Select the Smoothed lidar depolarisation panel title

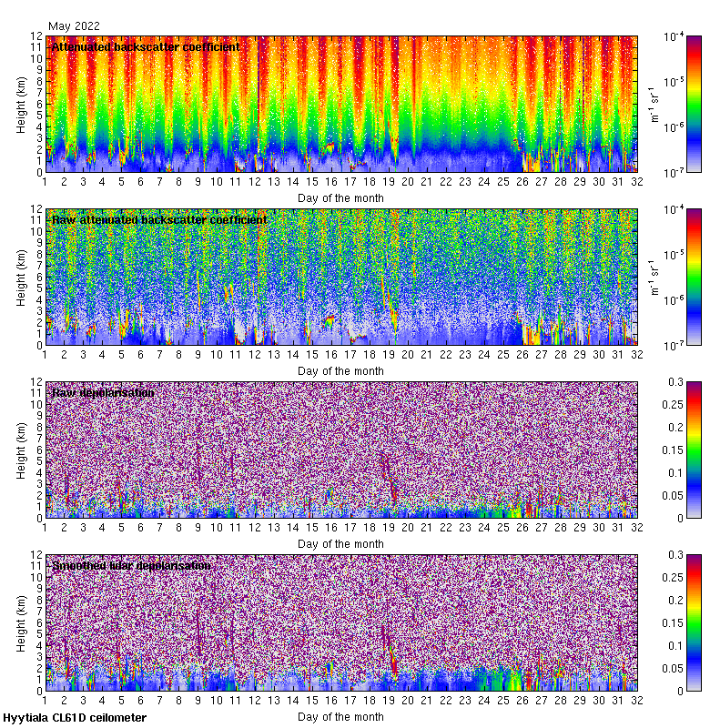(x=132, y=565)
